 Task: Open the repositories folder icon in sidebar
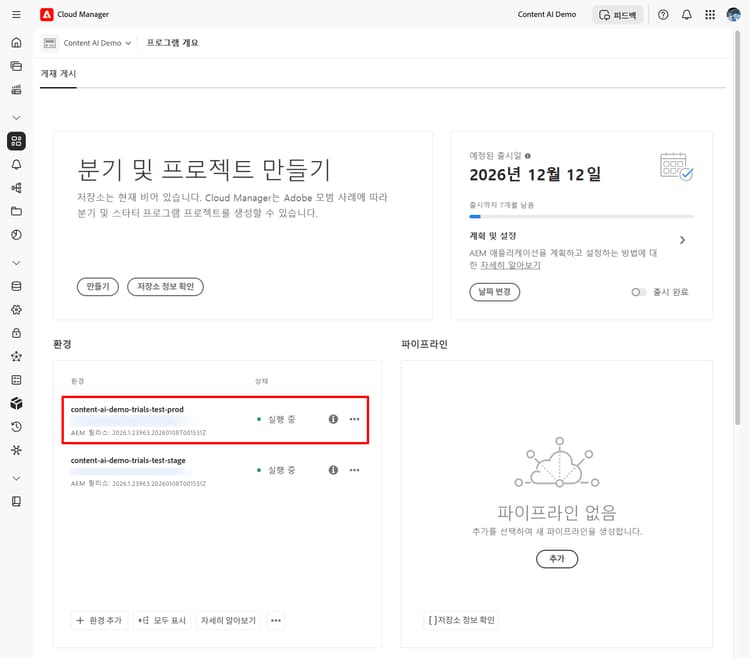point(16,211)
